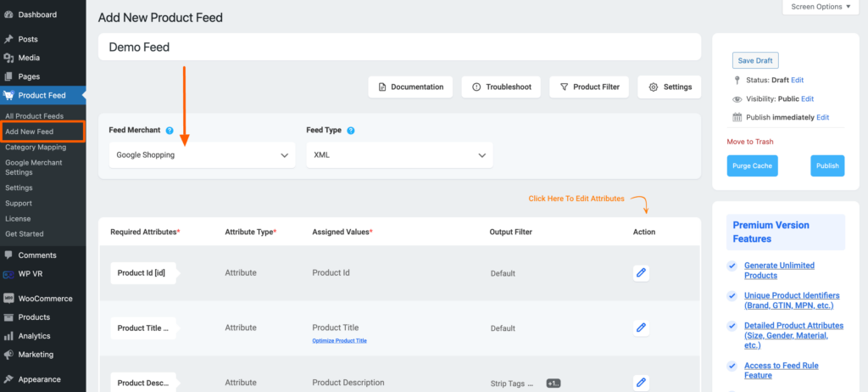
Task: Click the Product Title attribute tag
Action: 142,328
